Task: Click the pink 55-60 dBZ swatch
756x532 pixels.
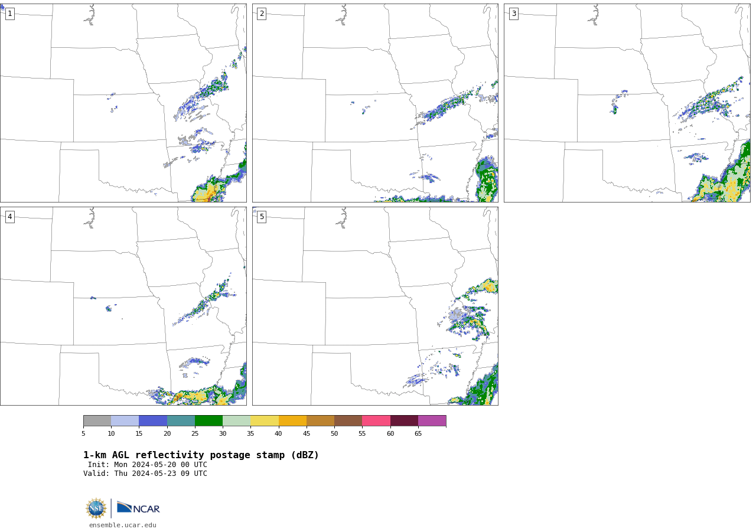Action: pyautogui.click(x=376, y=420)
